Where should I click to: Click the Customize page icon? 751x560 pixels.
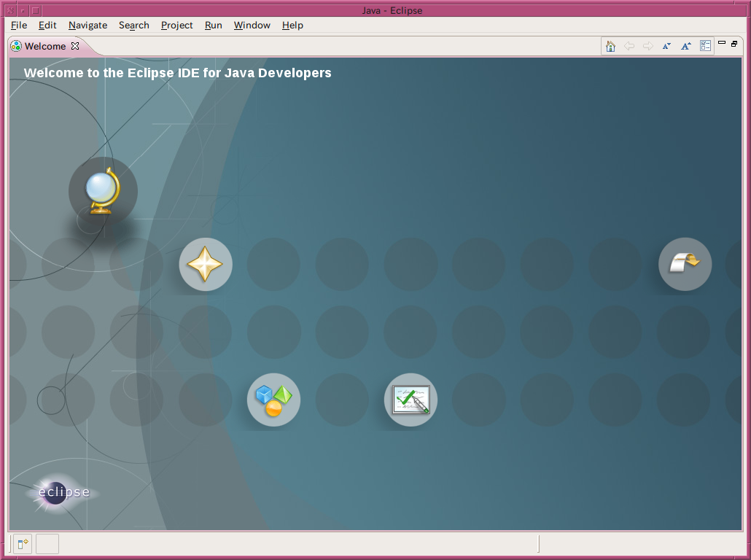tap(705, 46)
